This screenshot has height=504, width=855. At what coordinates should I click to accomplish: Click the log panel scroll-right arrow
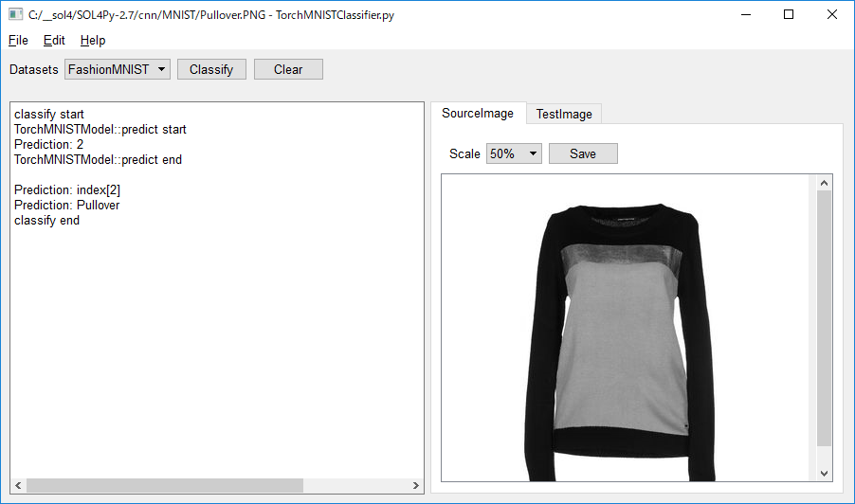click(415, 485)
